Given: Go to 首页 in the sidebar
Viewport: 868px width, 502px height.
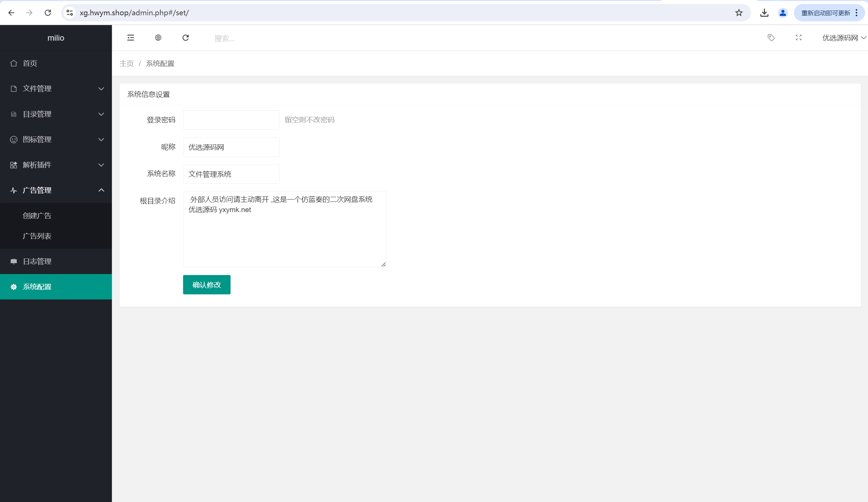Looking at the screenshot, I should tap(56, 63).
